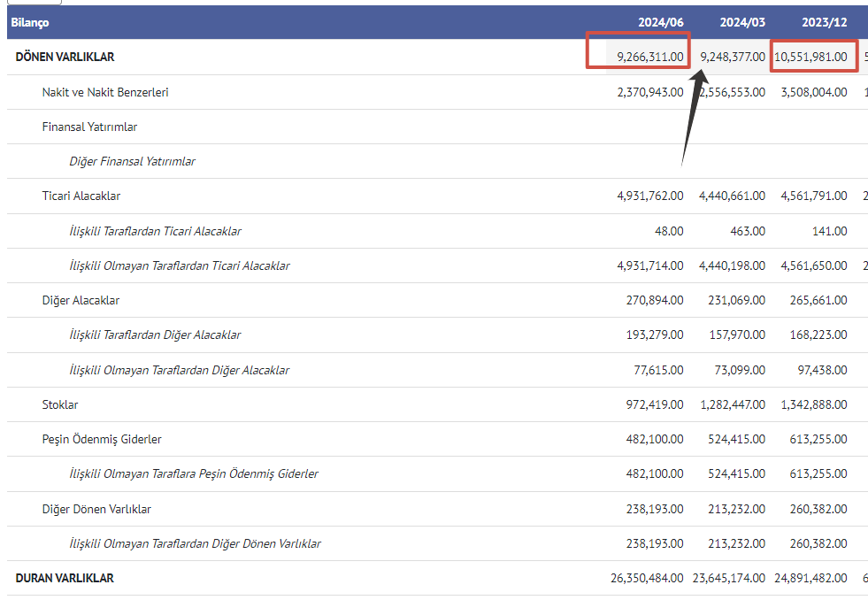868x600 pixels.
Task: Select the Ticari Alacaklar row label
Action: 81,196
